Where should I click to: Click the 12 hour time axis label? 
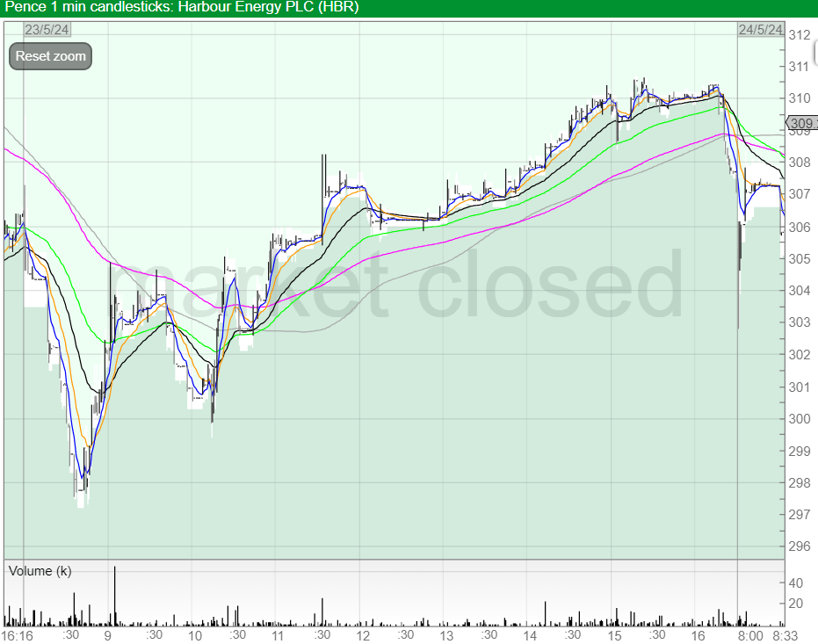(363, 636)
